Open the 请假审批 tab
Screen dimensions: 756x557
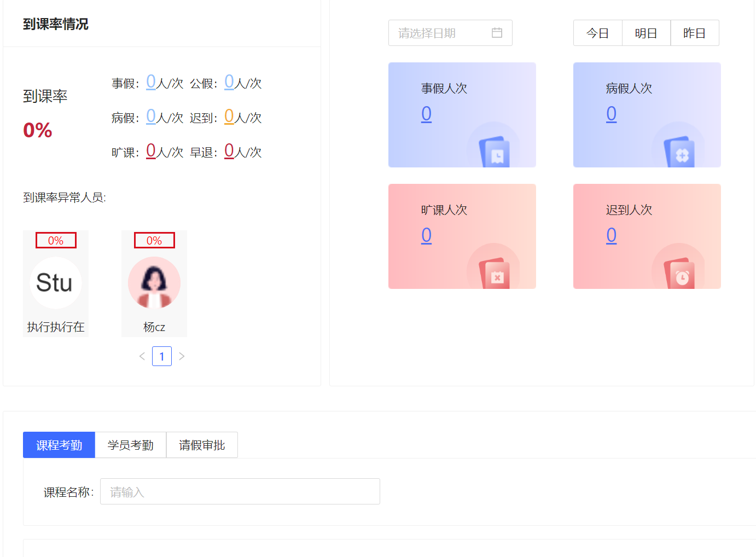202,445
